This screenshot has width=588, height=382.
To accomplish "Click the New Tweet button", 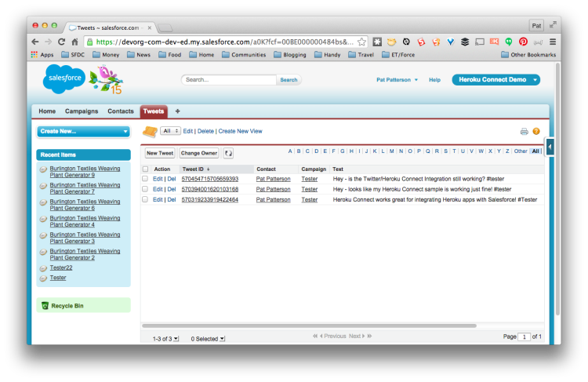I will click(x=160, y=153).
